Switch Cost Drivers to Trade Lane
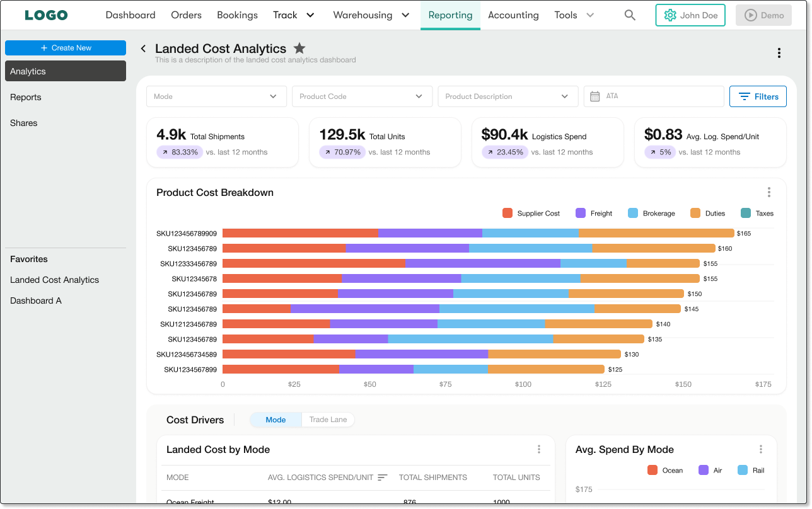This screenshot has width=812, height=509. click(328, 420)
